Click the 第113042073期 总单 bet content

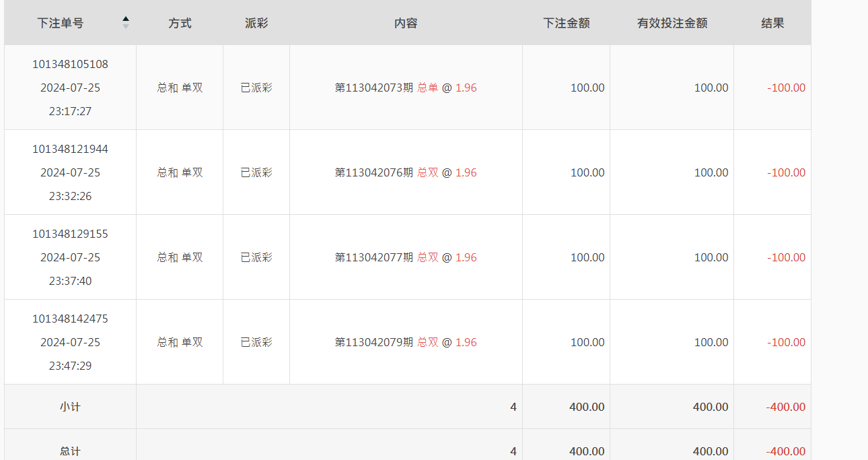pos(406,88)
